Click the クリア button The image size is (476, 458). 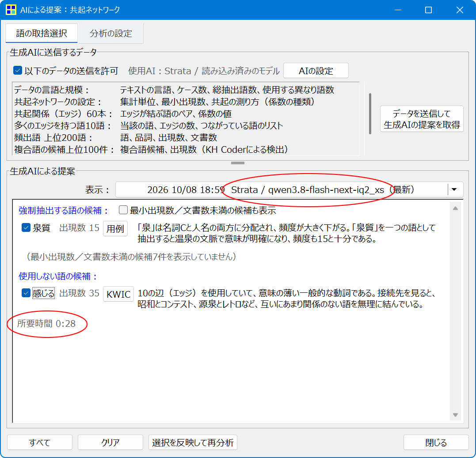110,442
